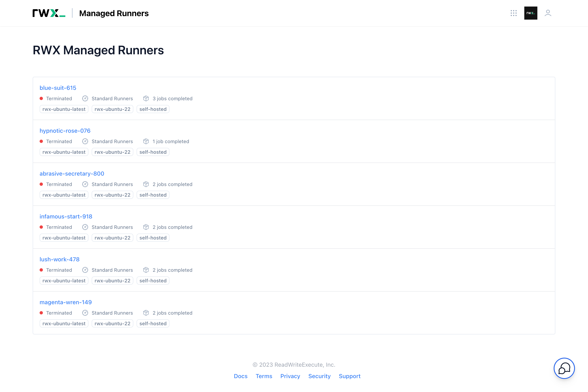Open the chat support bubble
The height and width of the screenshot is (392, 588).
coord(564,368)
